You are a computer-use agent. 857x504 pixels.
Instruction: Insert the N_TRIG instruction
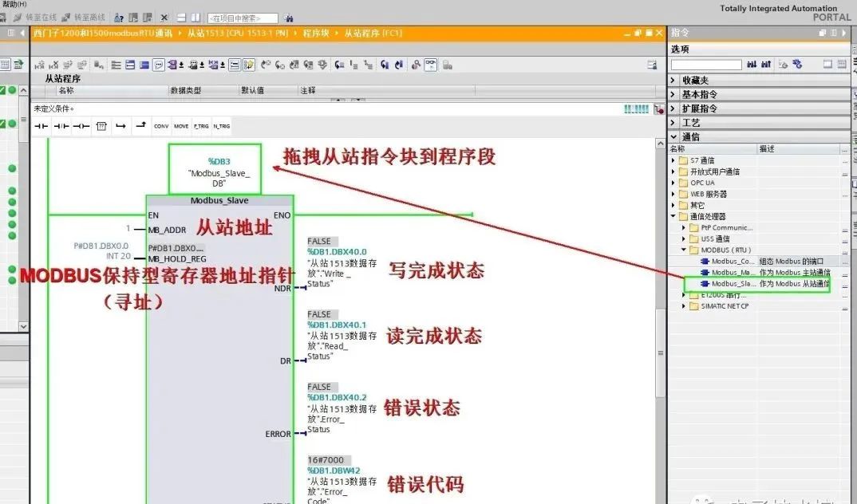(221, 126)
